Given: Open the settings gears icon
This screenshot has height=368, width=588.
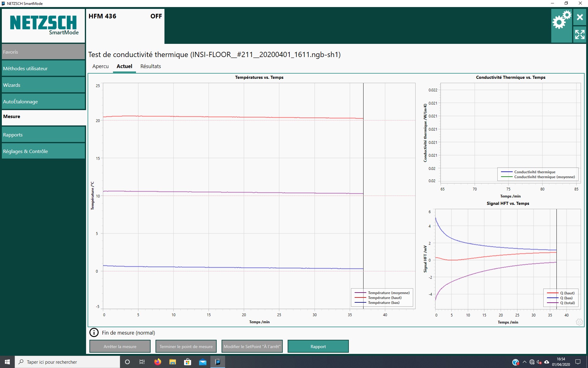Looking at the screenshot, I should (x=561, y=21).
